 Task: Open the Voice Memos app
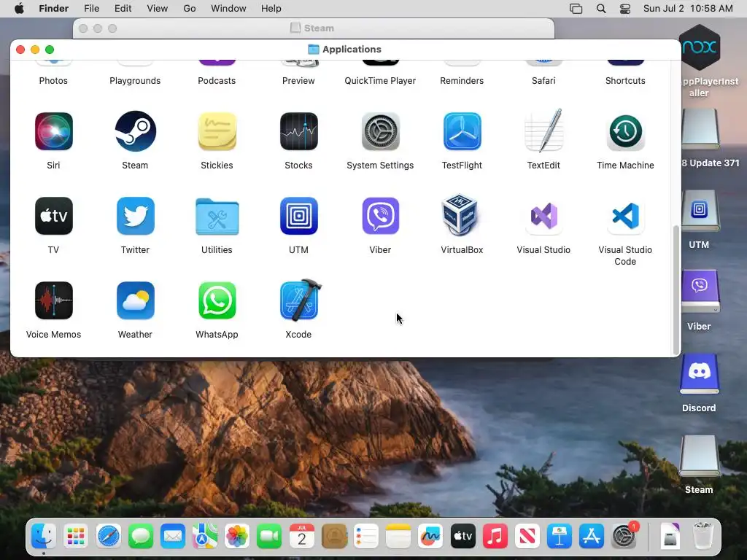53,300
